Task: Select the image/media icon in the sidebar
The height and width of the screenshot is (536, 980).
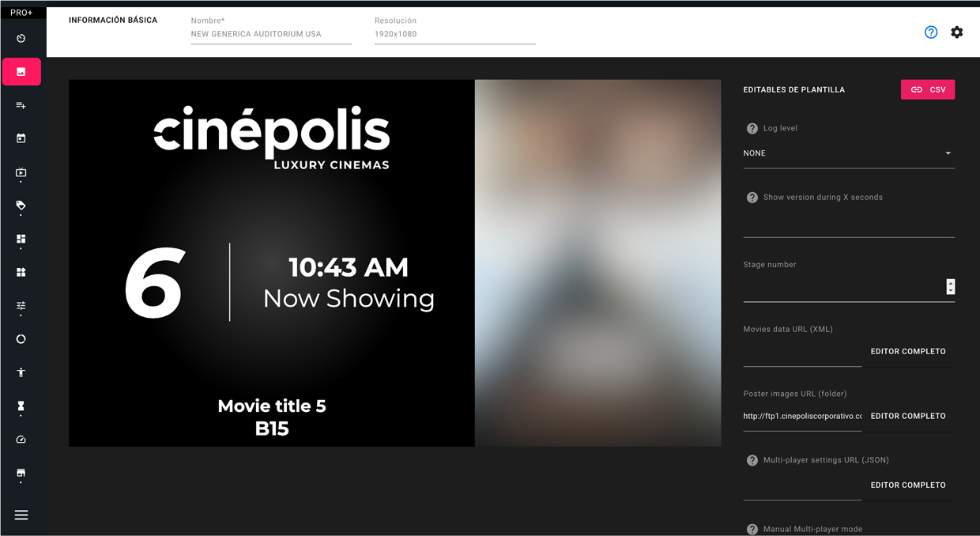Action: pos(21,72)
